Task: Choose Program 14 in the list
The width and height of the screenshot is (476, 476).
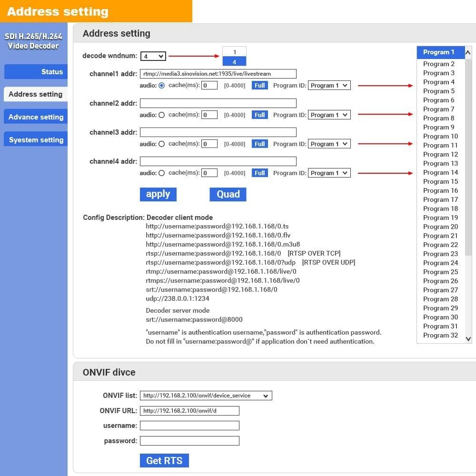Action: [x=440, y=172]
